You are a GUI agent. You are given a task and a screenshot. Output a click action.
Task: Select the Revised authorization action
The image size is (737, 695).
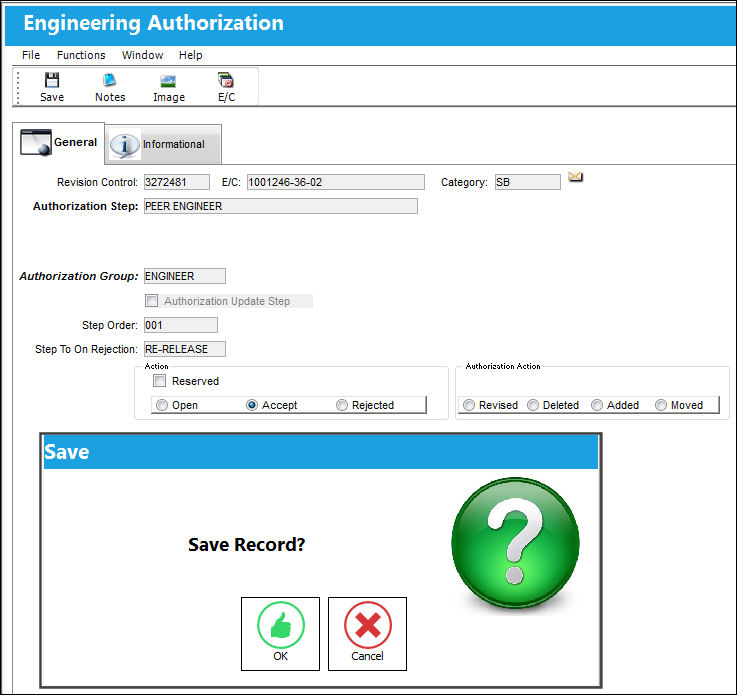pos(469,405)
